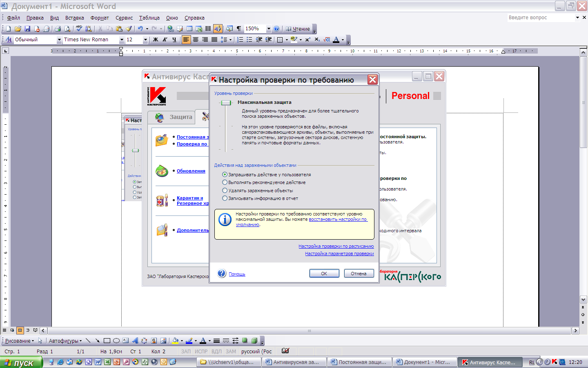The image size is (588, 368).
Task: Apply Bold formatting (Ж)
Action: click(155, 40)
